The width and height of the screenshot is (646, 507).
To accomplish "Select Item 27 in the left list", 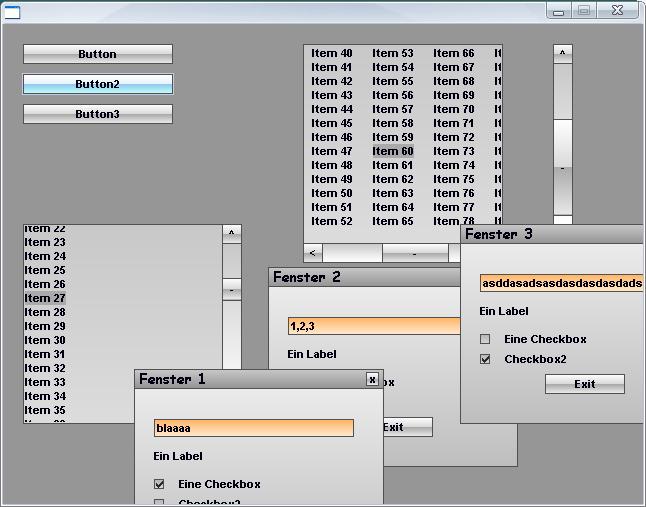I will tap(45, 298).
